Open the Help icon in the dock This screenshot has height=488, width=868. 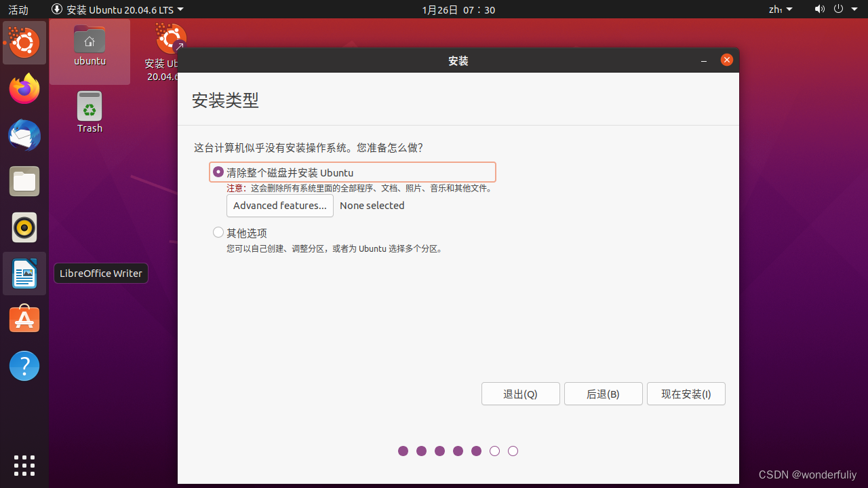click(24, 366)
